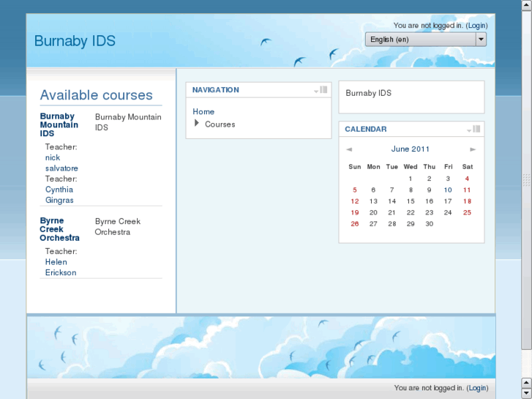This screenshot has height=399, width=532.
Task: Open the Byrne Creek Orchestra course
Action: (59, 229)
